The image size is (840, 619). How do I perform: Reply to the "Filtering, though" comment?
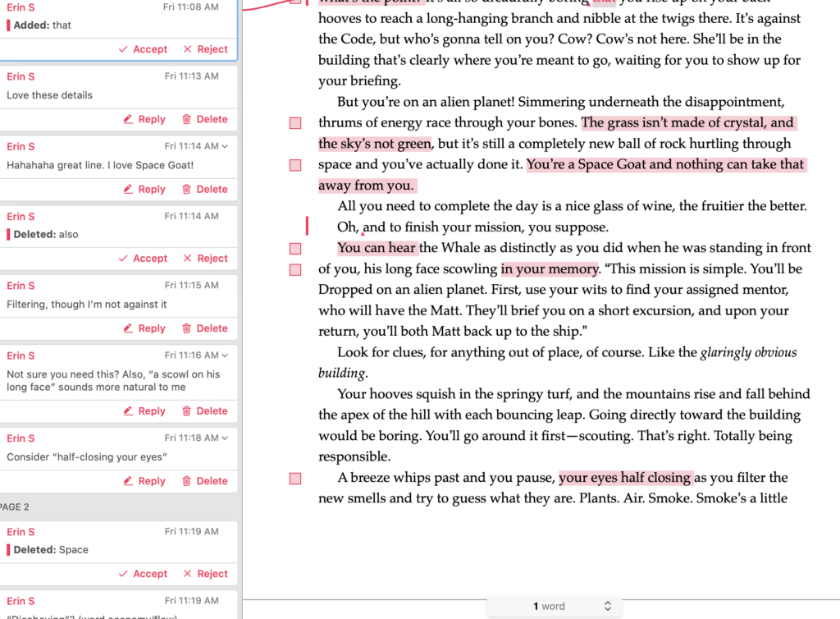[x=144, y=328]
